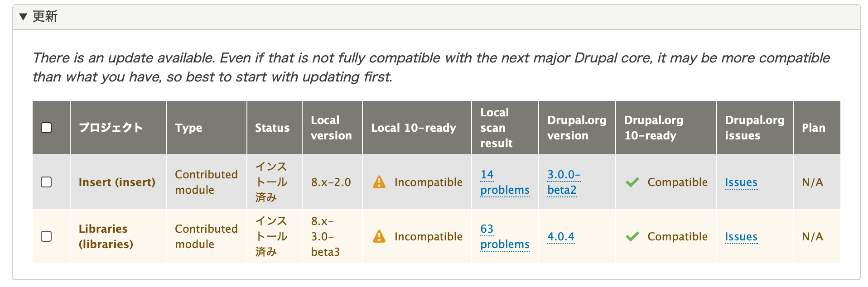
Task: Click the Status column header
Action: coord(272,128)
